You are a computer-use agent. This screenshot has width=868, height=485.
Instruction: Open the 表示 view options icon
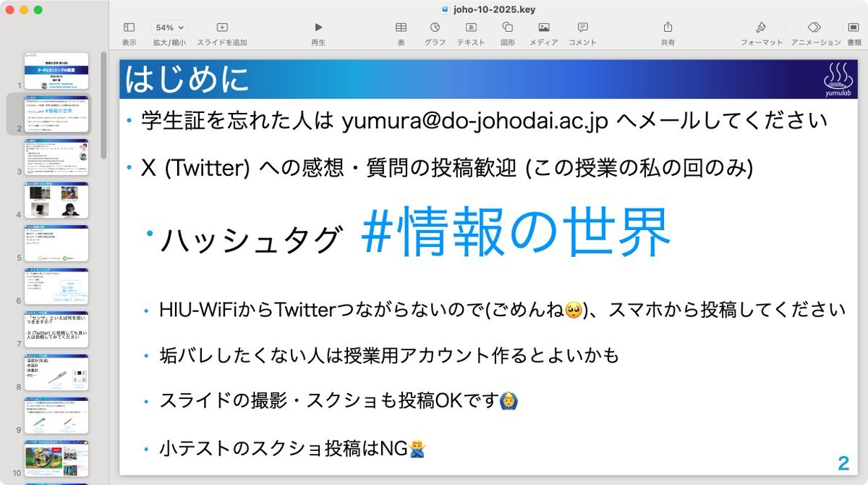click(x=129, y=28)
